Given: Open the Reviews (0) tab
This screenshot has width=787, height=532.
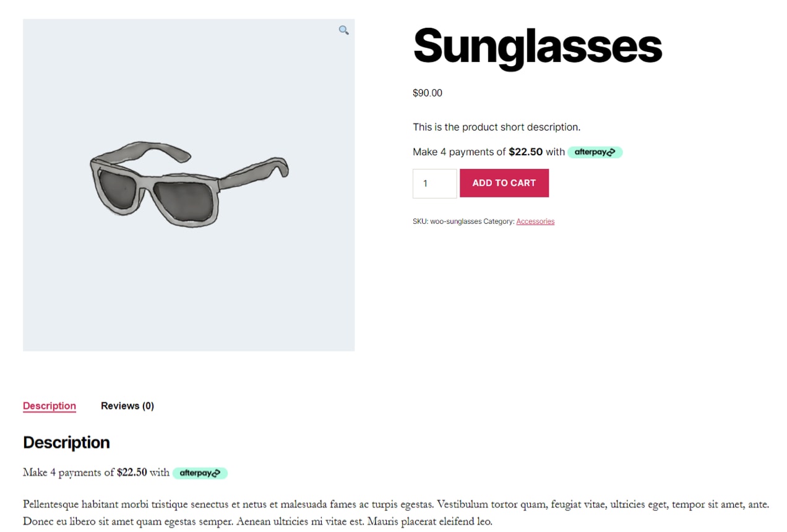Looking at the screenshot, I should [x=127, y=406].
